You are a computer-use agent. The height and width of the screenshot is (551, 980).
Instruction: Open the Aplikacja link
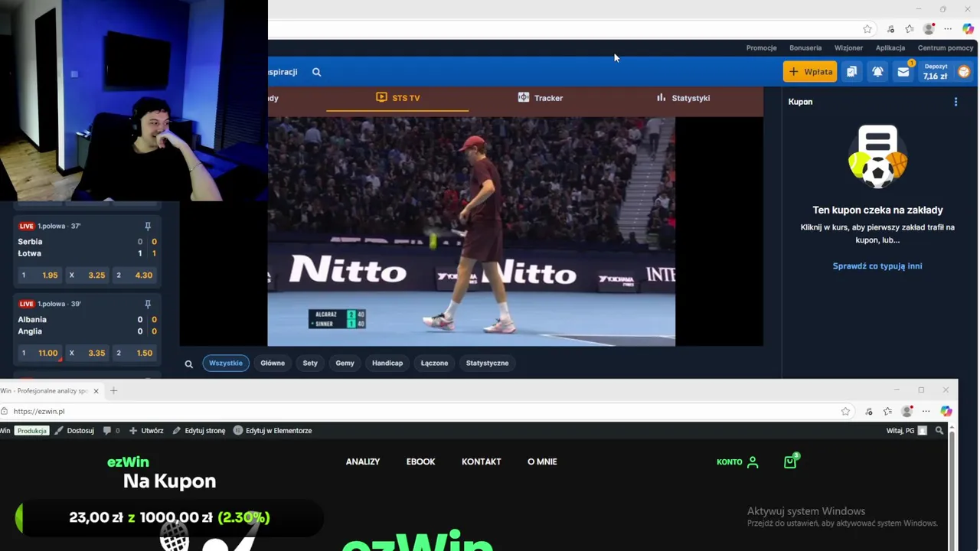[x=890, y=48]
